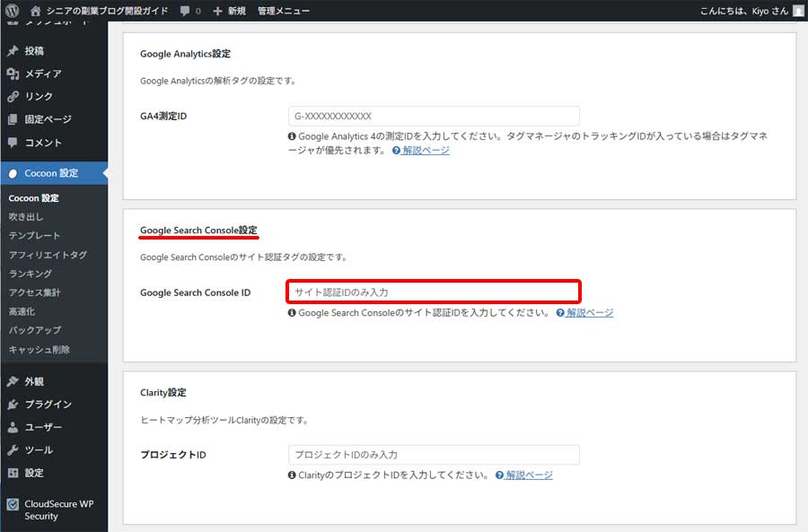The image size is (808, 532).
Task: Click the CloudSecure WP Security shield icon
Action: click(13, 502)
